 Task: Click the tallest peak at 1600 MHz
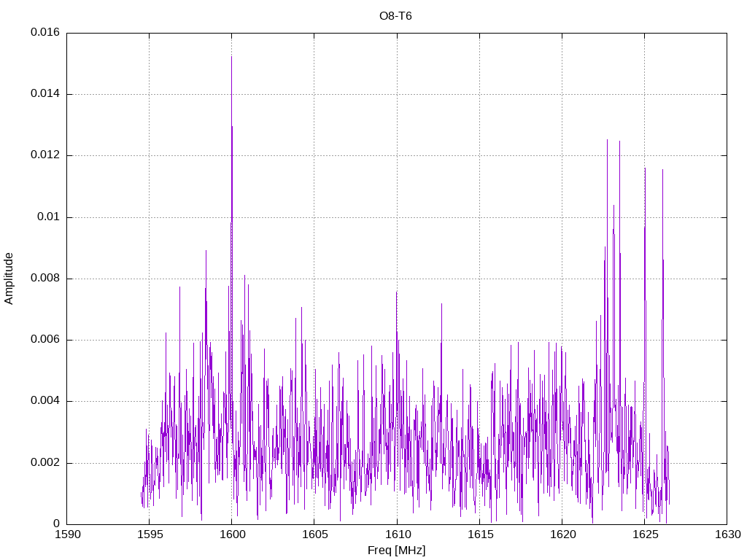[x=231, y=57]
